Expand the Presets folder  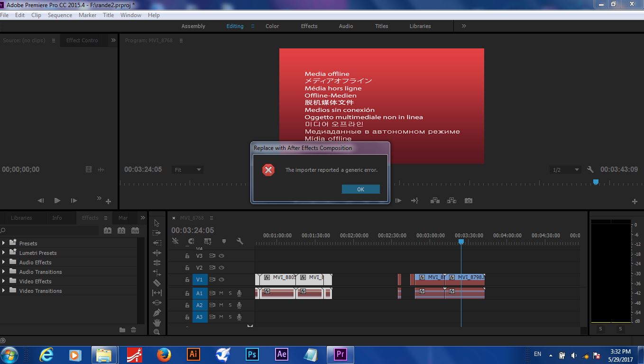coord(4,243)
